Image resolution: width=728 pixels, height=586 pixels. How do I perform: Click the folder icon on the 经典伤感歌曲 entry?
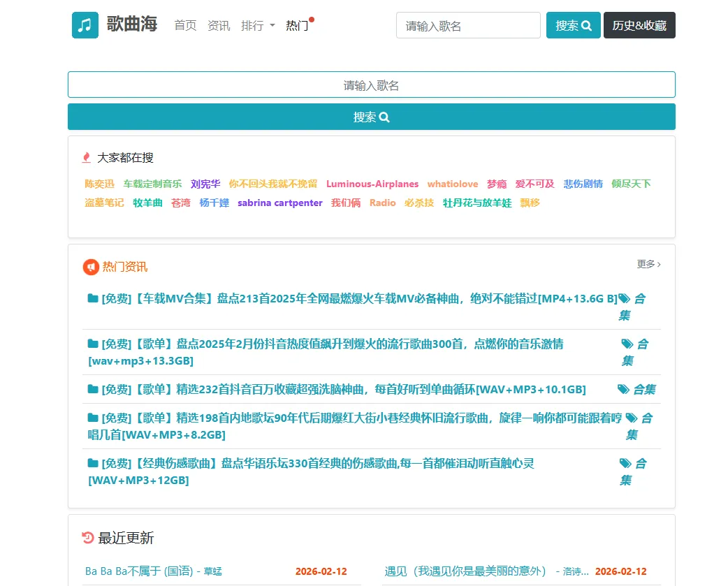(x=93, y=463)
